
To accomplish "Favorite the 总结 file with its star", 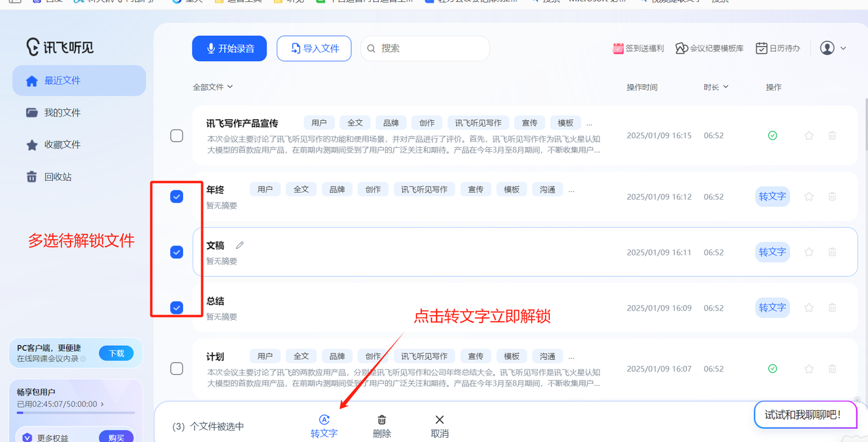I will pyautogui.click(x=809, y=308).
